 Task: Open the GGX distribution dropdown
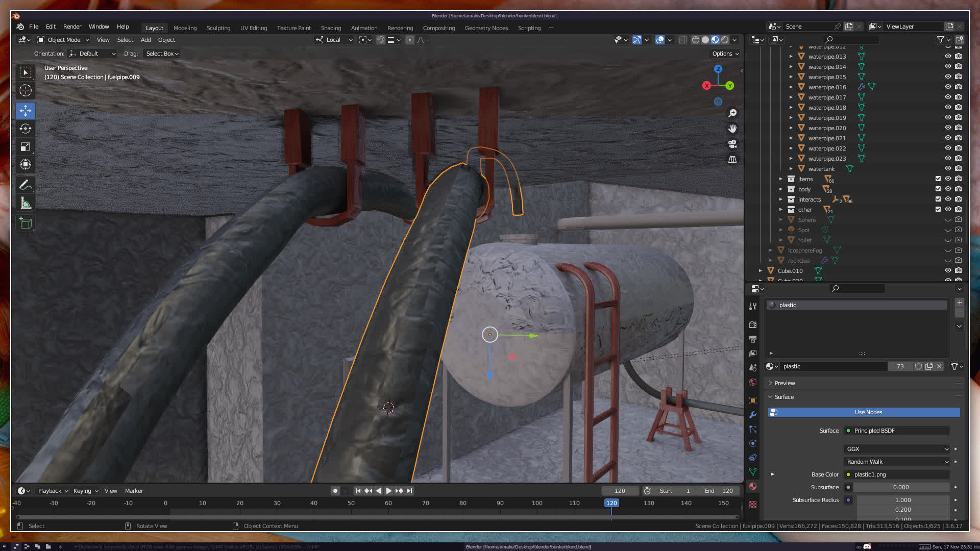(897, 449)
